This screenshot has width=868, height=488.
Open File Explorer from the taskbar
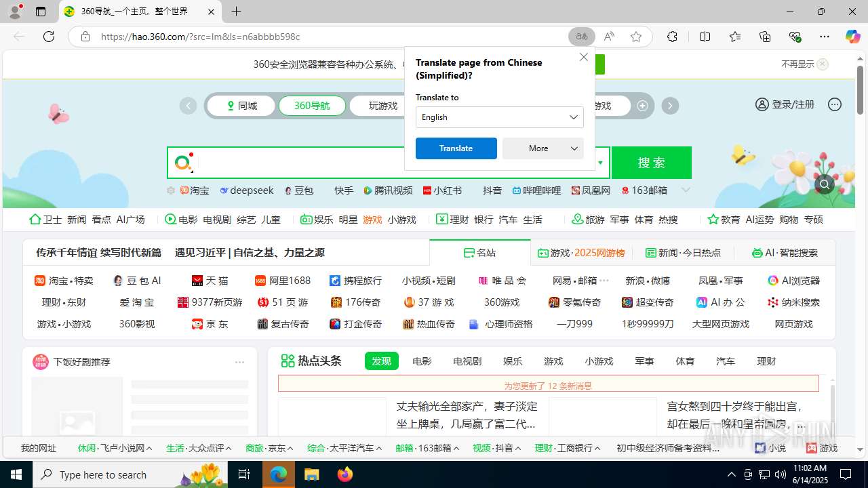tap(312, 474)
